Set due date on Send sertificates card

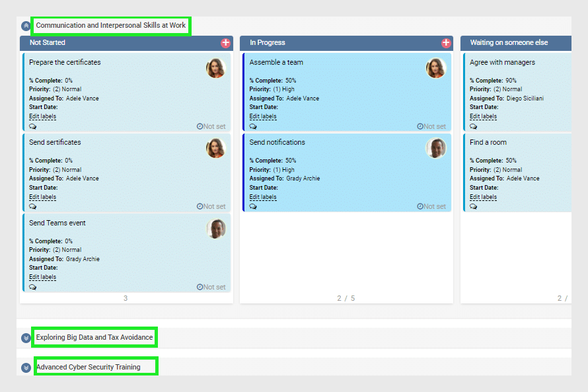tap(211, 206)
